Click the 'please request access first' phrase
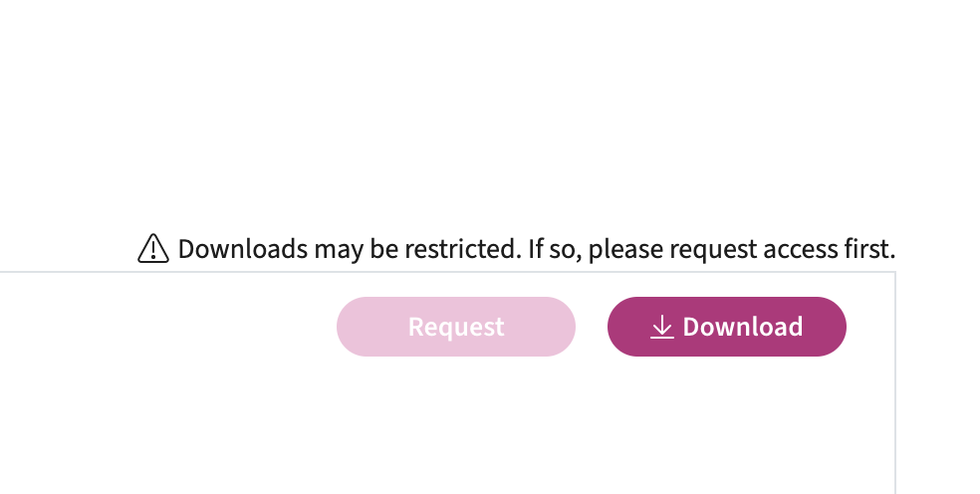 click(742, 250)
